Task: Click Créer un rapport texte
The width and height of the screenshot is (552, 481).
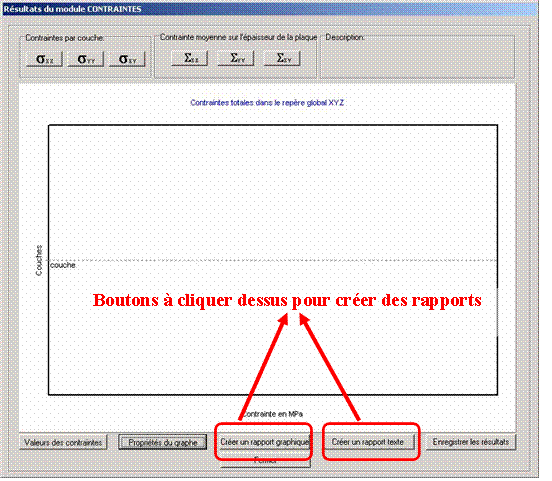Action: click(x=368, y=442)
